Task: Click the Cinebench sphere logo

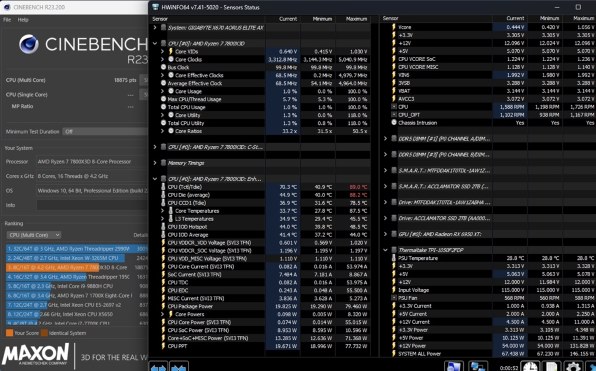Action: [29, 44]
